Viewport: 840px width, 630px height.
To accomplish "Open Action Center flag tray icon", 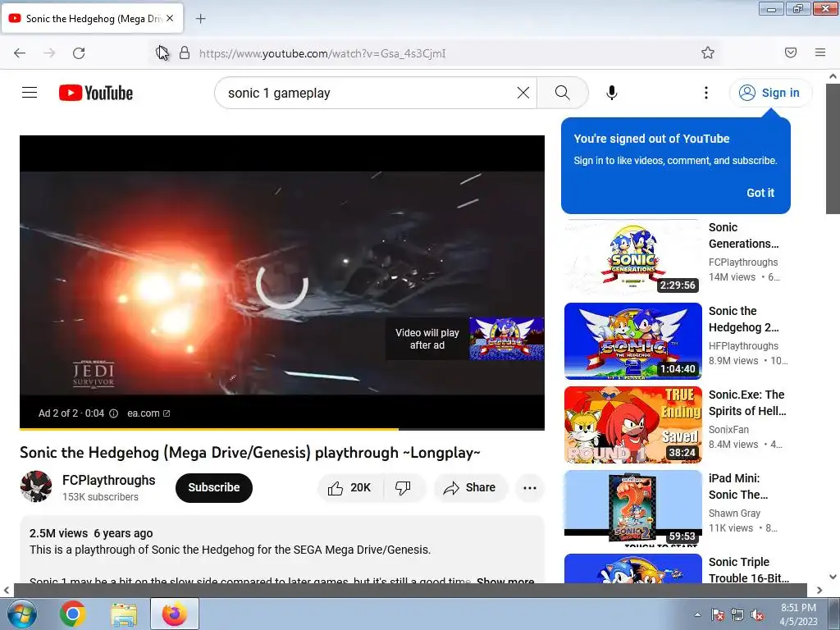I will pos(718,614).
